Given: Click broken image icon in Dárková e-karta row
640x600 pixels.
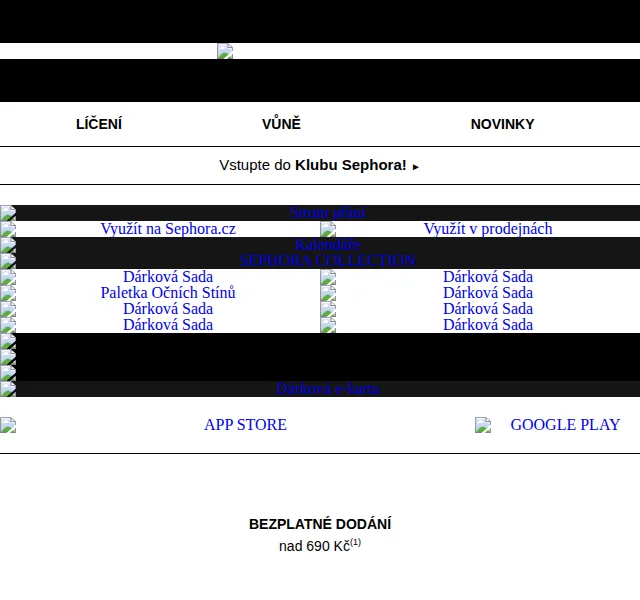Looking at the screenshot, I should coord(8,389).
